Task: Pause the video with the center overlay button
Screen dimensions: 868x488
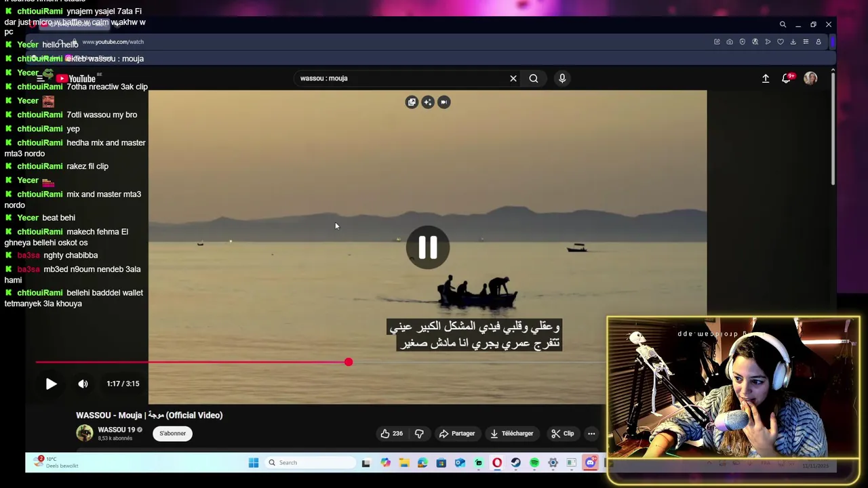Action: pos(428,247)
